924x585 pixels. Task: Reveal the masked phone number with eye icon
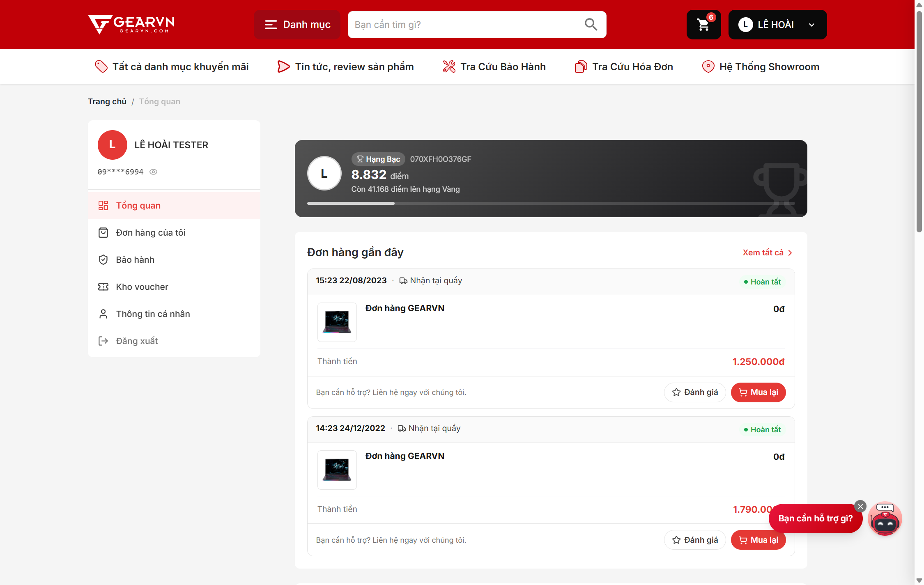coord(153,172)
